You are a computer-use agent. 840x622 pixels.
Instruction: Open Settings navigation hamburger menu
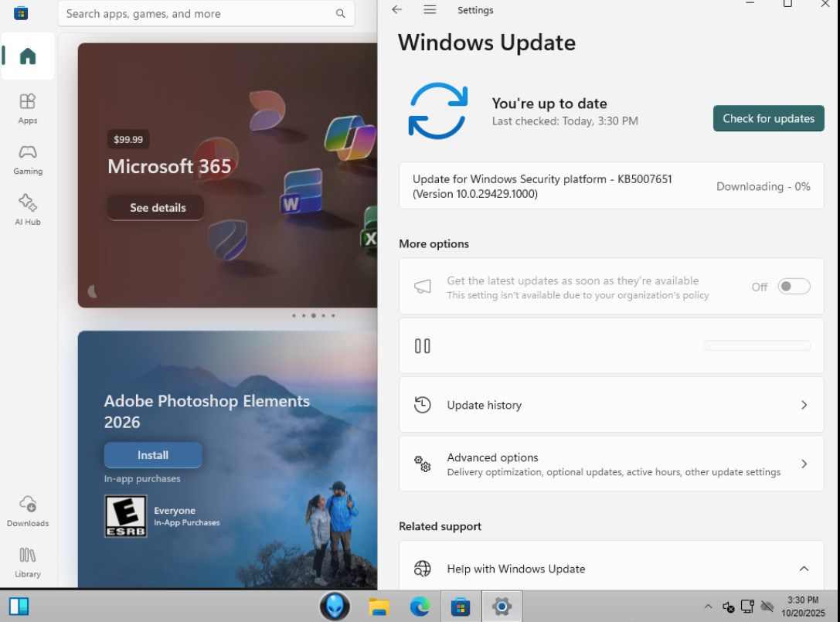point(430,9)
